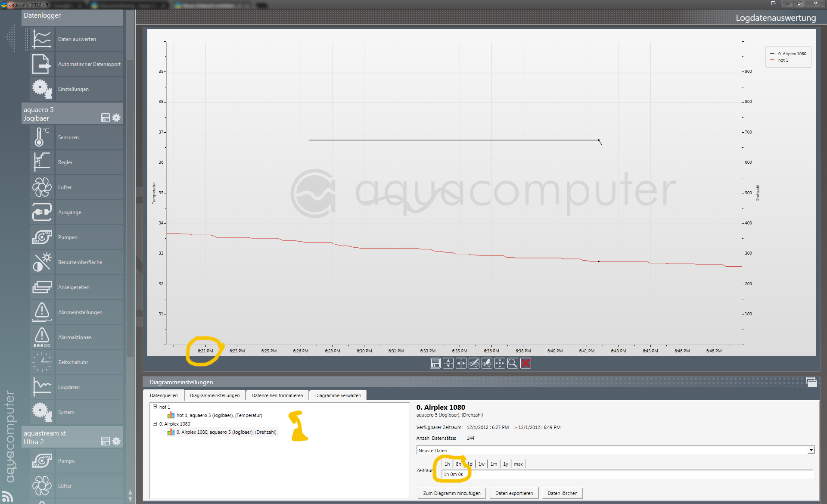Click the Zeitraum input field
The image size is (827, 504).
627,474
